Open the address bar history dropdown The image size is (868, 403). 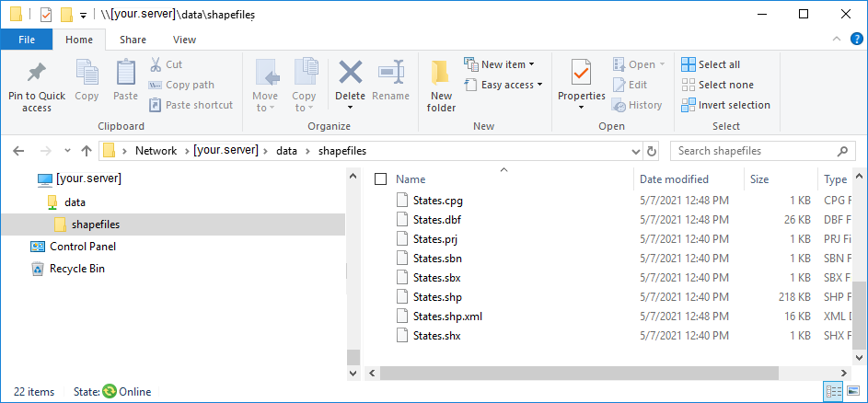[x=635, y=151]
